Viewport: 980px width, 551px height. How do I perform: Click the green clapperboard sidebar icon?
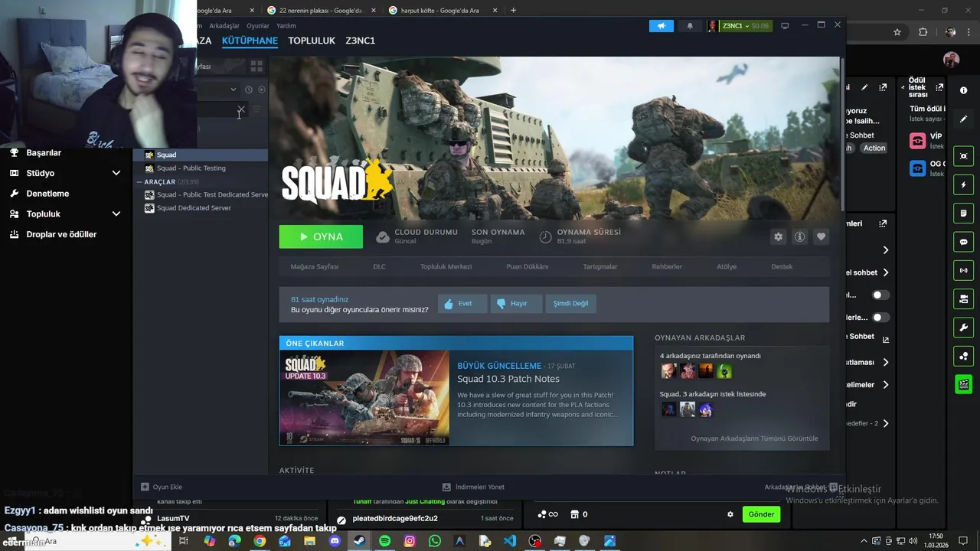click(x=964, y=384)
